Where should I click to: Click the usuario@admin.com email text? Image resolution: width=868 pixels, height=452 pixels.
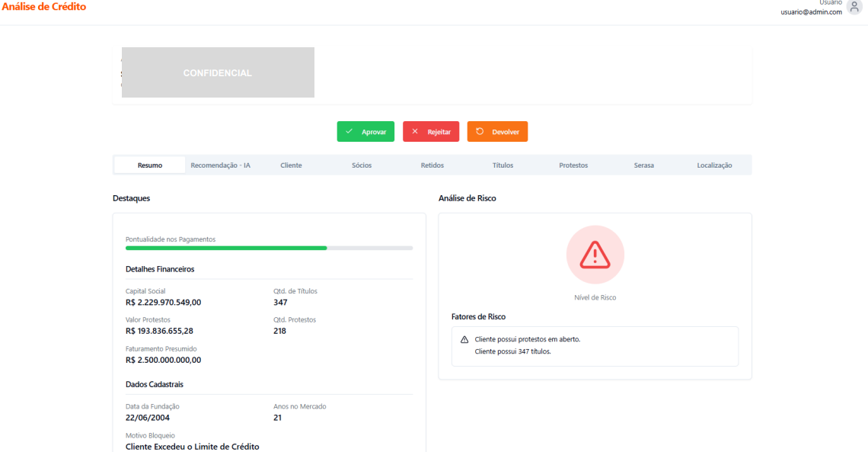pyautogui.click(x=811, y=12)
